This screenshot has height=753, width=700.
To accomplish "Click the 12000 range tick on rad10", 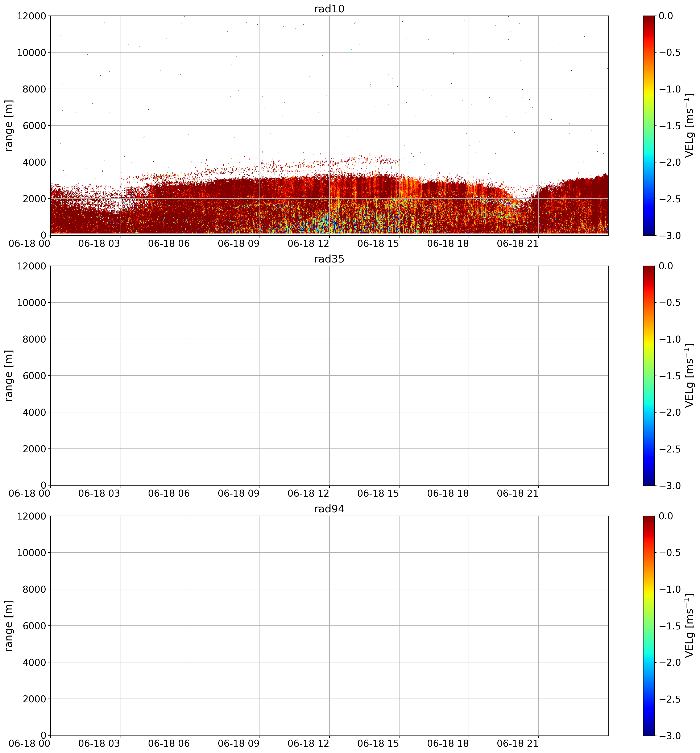I will tap(32, 16).
